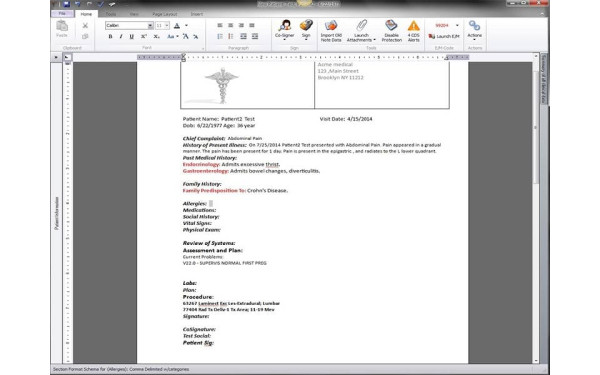The height and width of the screenshot is (375, 600).
Task: Expand the Calibri font name dropdown
Action: [x=150, y=25]
